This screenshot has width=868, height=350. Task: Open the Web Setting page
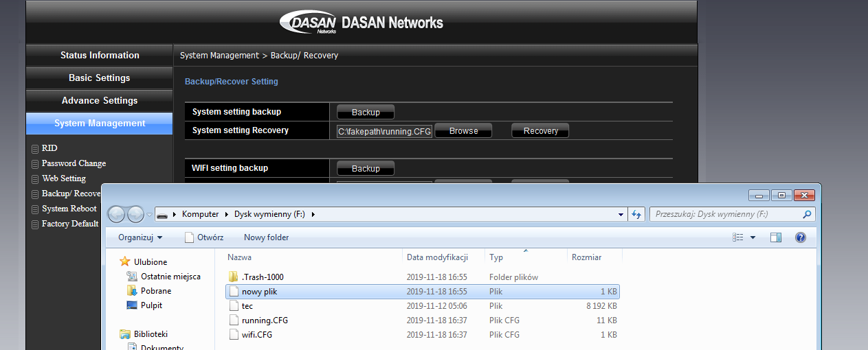[64, 178]
